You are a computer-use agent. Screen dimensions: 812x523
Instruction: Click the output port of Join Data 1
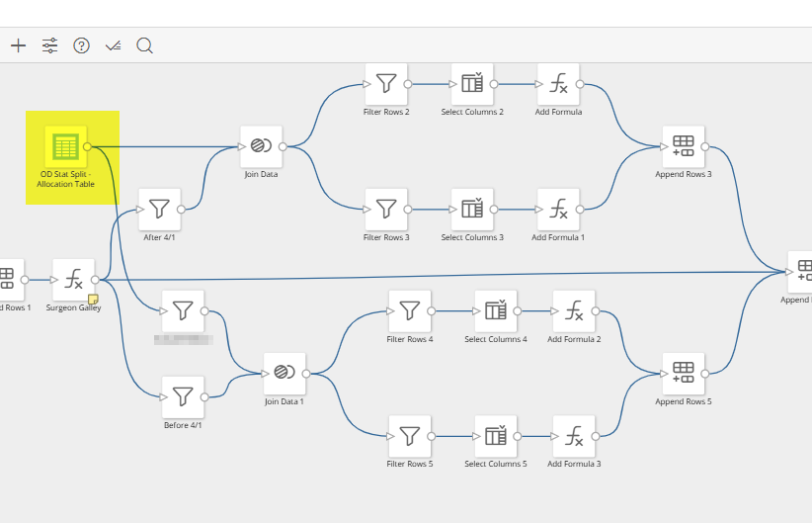pyautogui.click(x=306, y=374)
